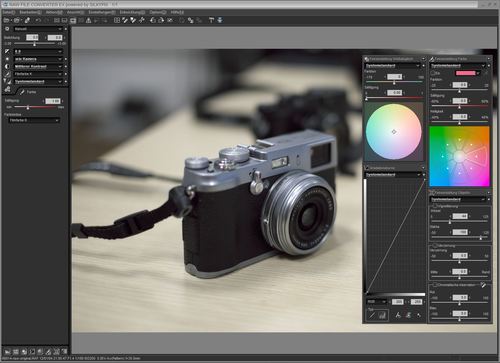
Task: Click the parameter button right of Manuell dropdown
Action: [66, 29]
